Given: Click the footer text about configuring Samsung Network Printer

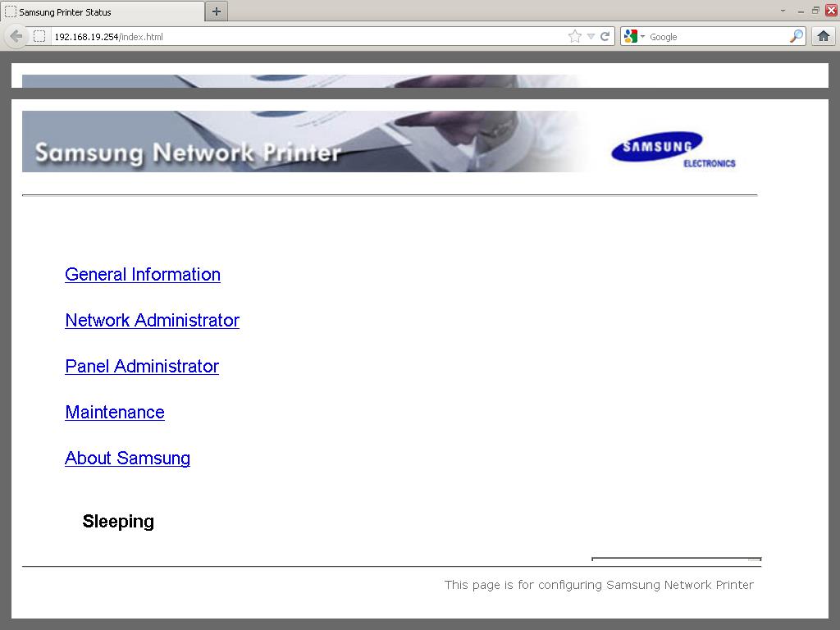Looking at the screenshot, I should 599,584.
